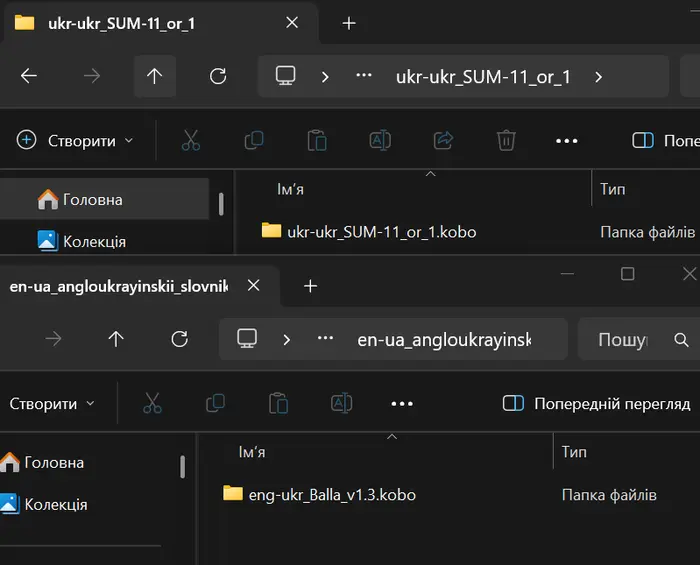Go up one level in the ukr-ukr_SUM-11_or_1 window

tap(154, 76)
